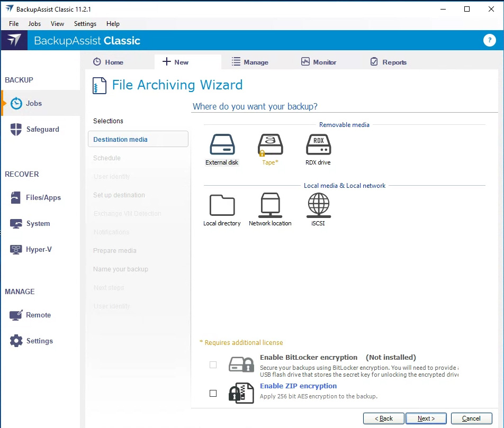The width and height of the screenshot is (504, 428).
Task: Switch to the Reports tab
Action: click(388, 62)
